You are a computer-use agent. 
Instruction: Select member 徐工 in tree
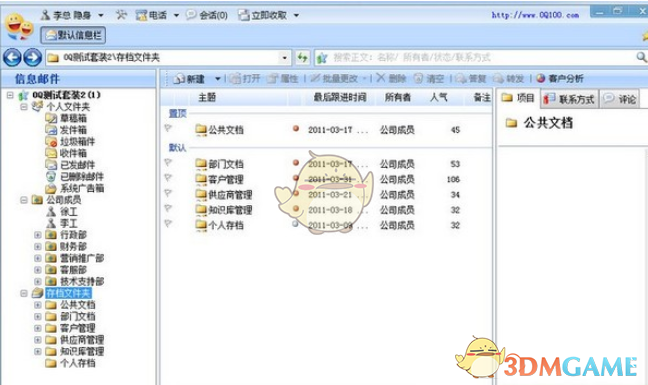tap(62, 212)
